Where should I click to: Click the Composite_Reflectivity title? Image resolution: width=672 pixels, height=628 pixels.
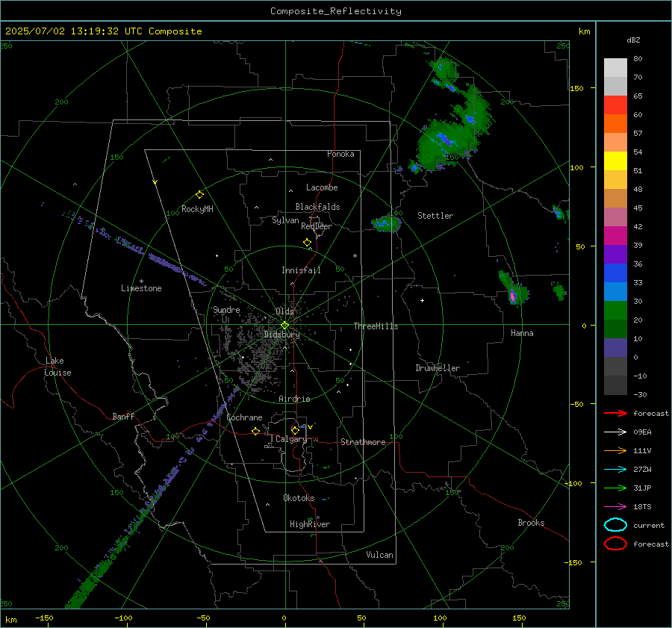click(x=335, y=11)
